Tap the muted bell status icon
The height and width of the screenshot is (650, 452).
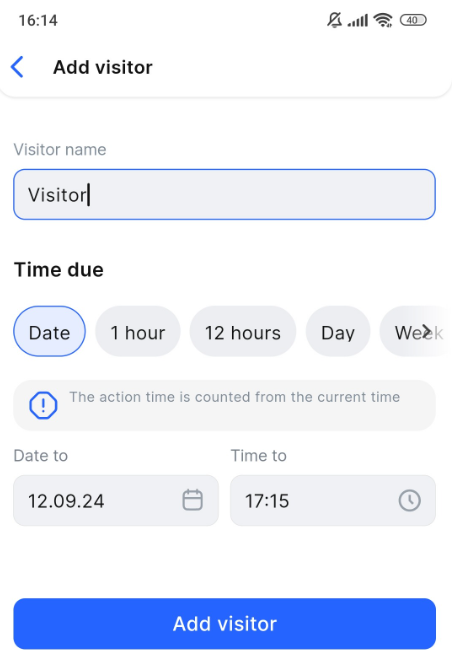(x=335, y=20)
